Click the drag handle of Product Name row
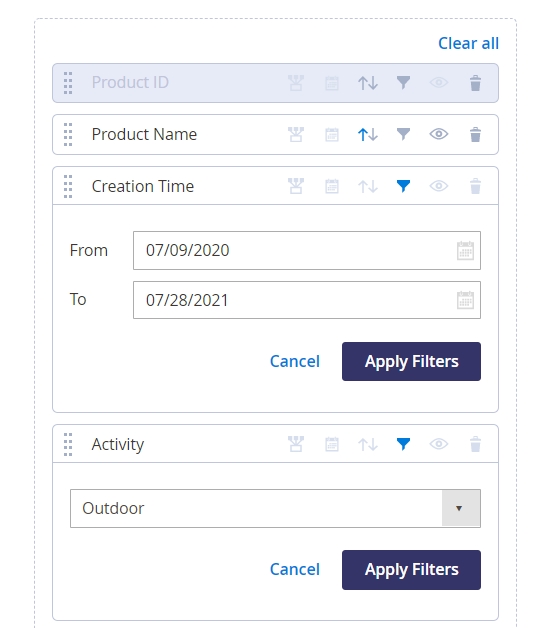Image resolution: width=551 pixels, height=628 pixels. (x=68, y=135)
